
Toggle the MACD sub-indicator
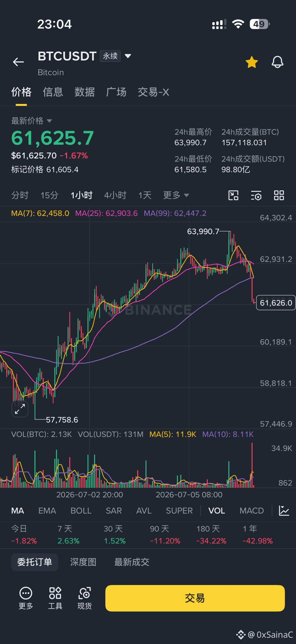252,511
